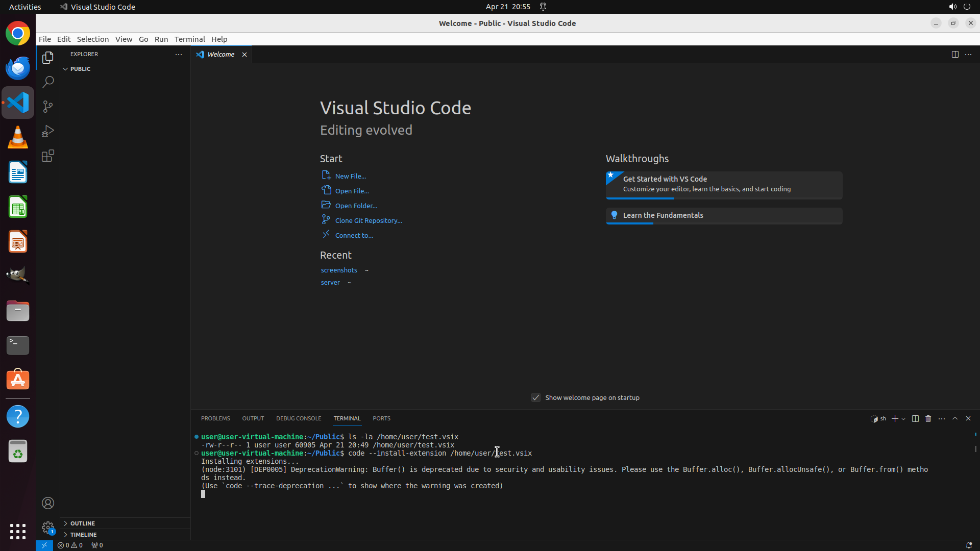Open the Source Control view
Image resolution: width=980 pixels, height=551 pixels.
coord(48,107)
